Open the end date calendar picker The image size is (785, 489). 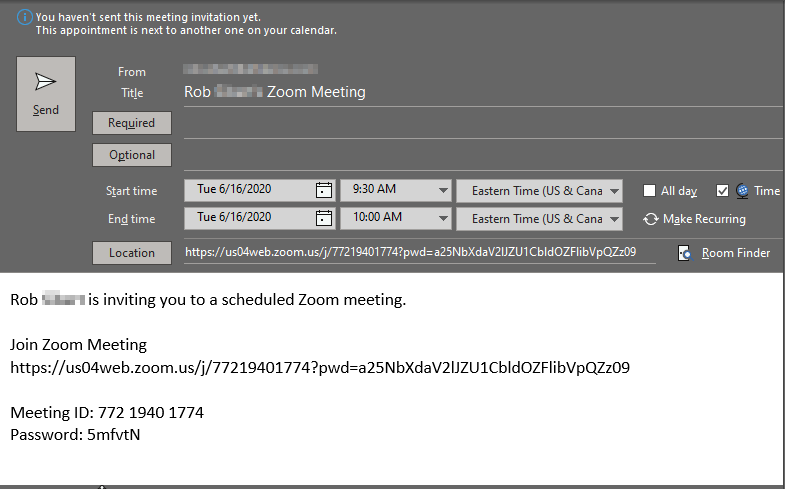click(x=323, y=218)
